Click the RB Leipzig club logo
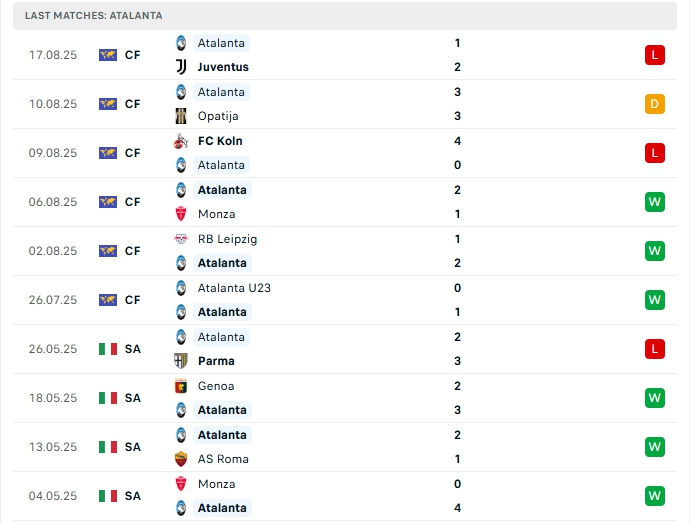 tap(181, 239)
